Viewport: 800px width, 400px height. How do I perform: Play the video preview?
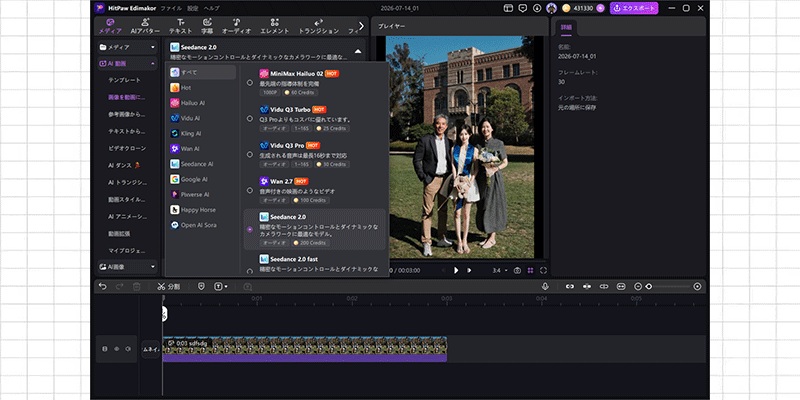click(456, 270)
